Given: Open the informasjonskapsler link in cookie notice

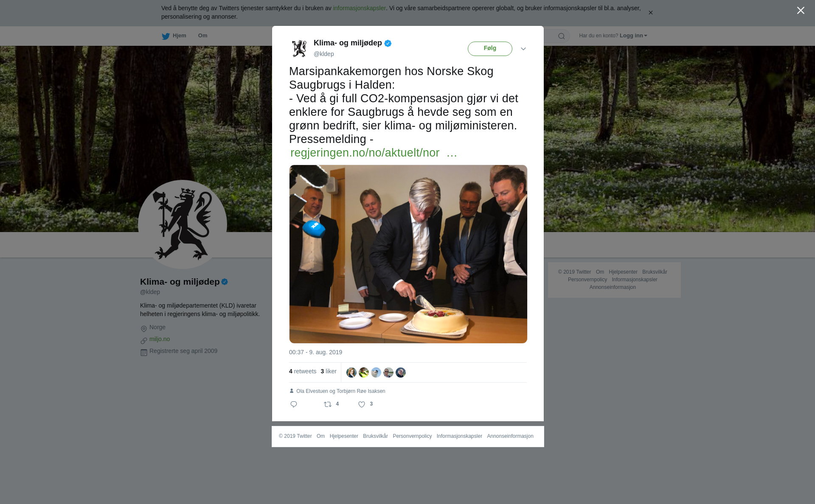Looking at the screenshot, I should click(359, 8).
